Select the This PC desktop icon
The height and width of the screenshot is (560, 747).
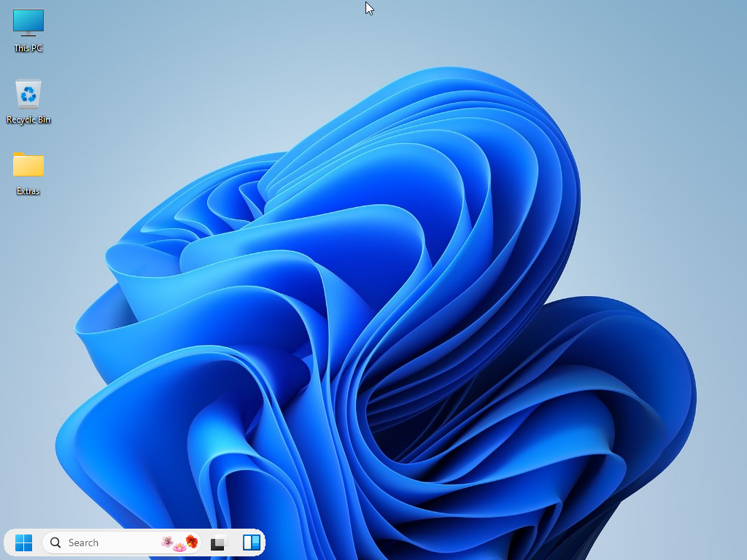pyautogui.click(x=28, y=23)
